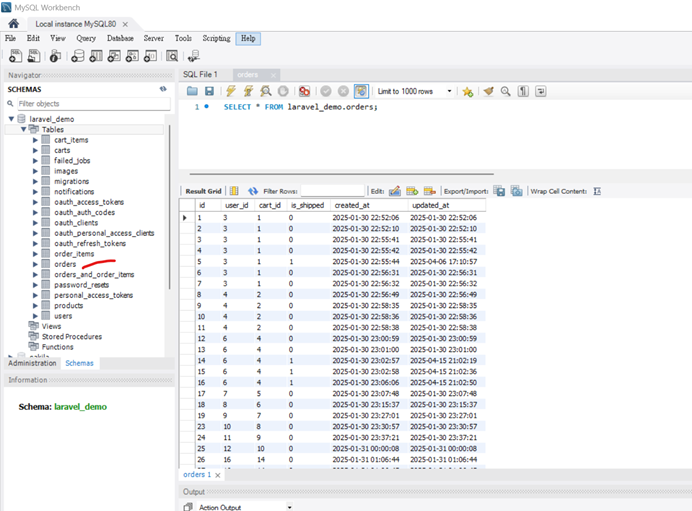The image size is (692, 511).
Task: Rollback transaction X icon
Action: tap(343, 91)
